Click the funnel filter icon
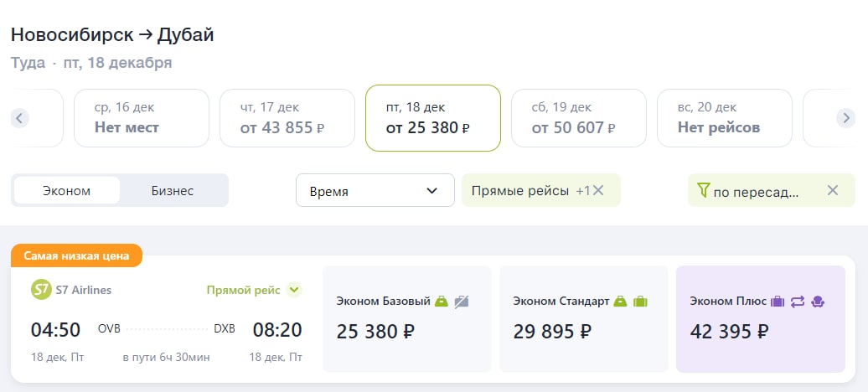 703,190
